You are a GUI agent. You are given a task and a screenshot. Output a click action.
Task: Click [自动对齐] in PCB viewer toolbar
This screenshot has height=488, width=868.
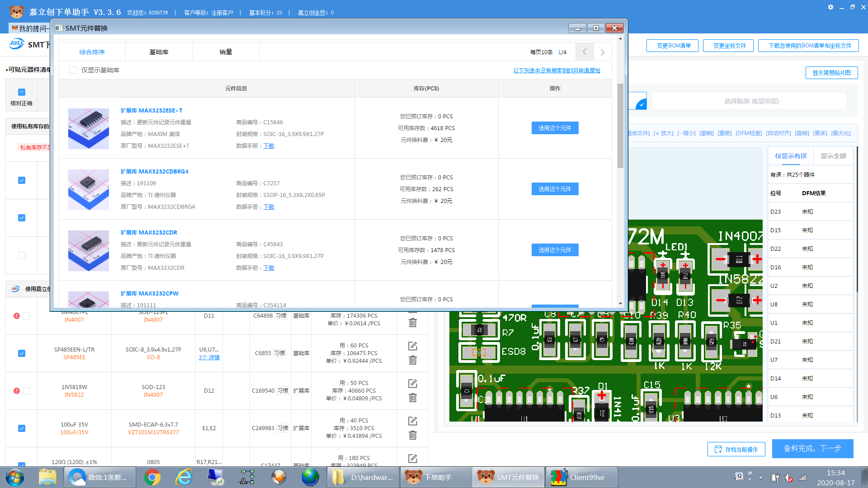click(778, 133)
